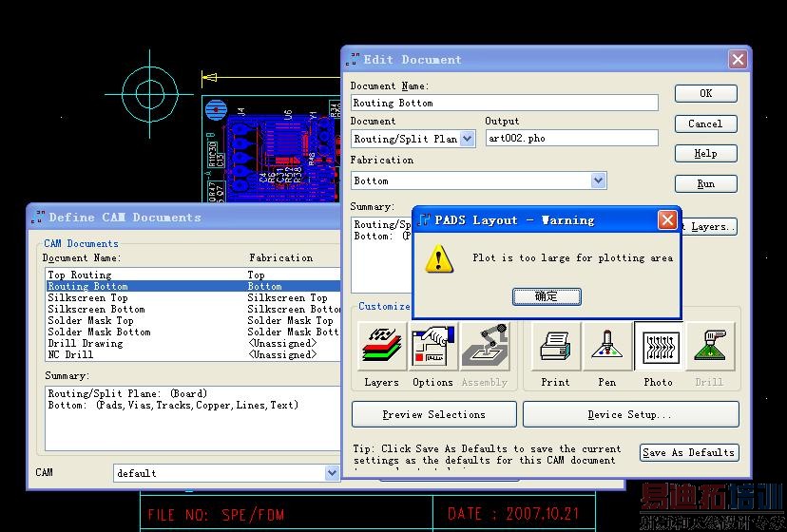Select Silkscreen Bottom document row
787x532 pixels.
(193, 309)
